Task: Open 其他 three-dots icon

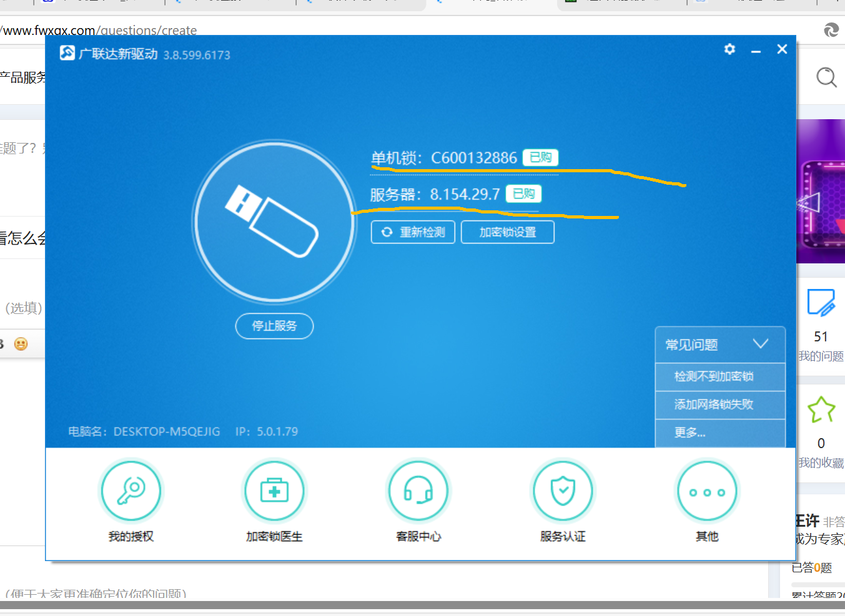Action: point(707,491)
